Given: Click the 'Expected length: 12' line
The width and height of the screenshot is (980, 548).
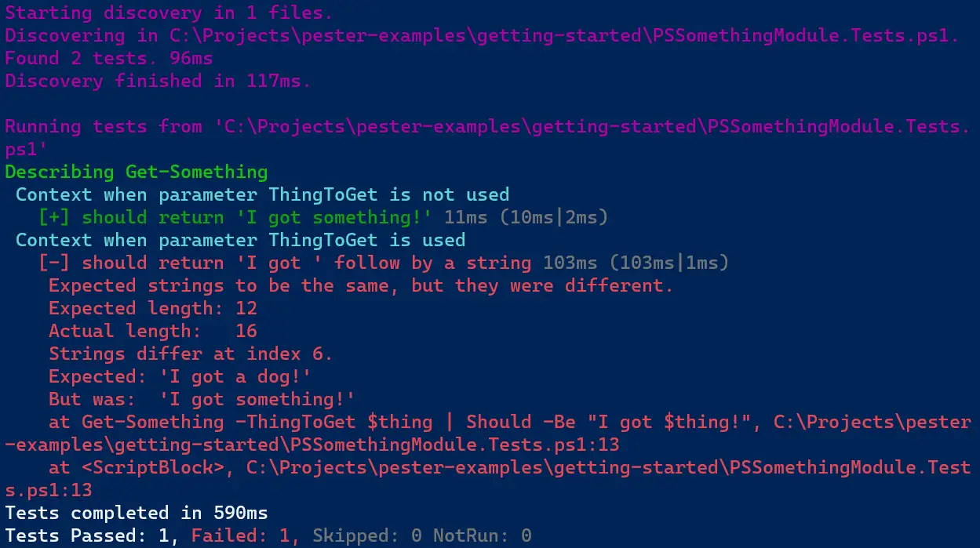Looking at the screenshot, I should (x=152, y=308).
